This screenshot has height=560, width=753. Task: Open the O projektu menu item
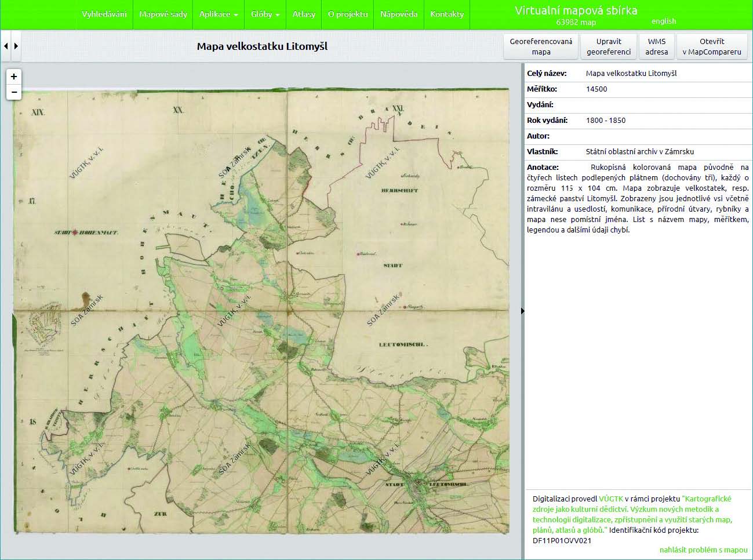pyautogui.click(x=348, y=14)
